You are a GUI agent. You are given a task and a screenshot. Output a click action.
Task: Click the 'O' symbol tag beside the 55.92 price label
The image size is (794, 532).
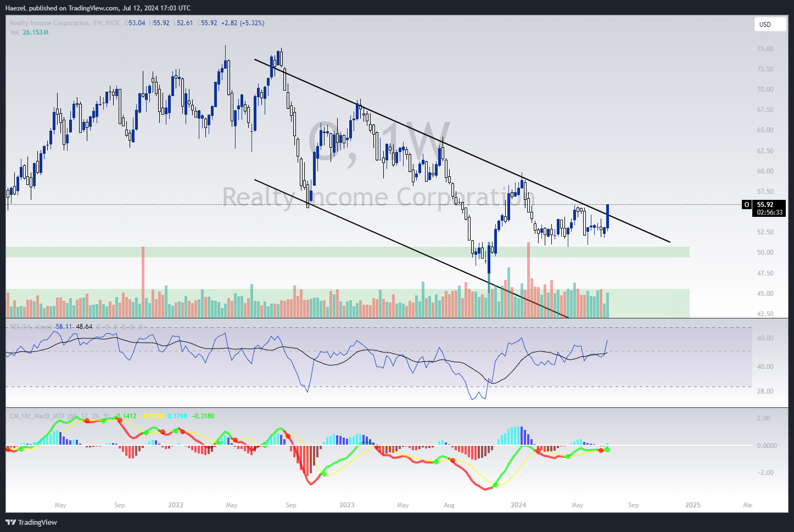[x=746, y=205]
